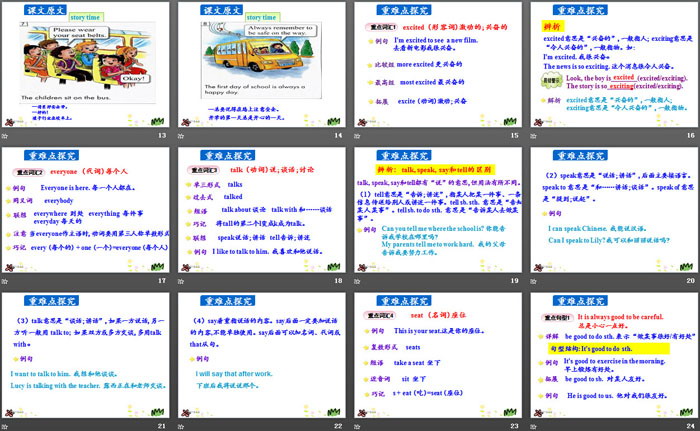Click the animation star icon under slide 18
Image resolution: width=700 pixels, height=431 pixels.
coord(182,280)
